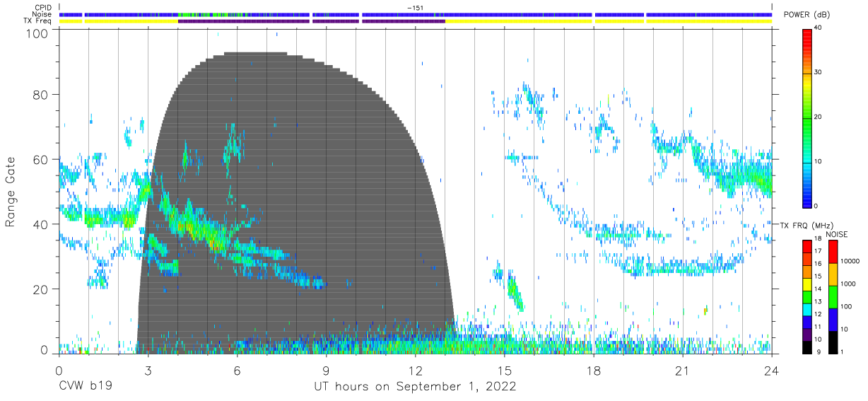Click the TX FRQ (MHz) legend title
This screenshot has height=401, width=868.
click(x=806, y=225)
